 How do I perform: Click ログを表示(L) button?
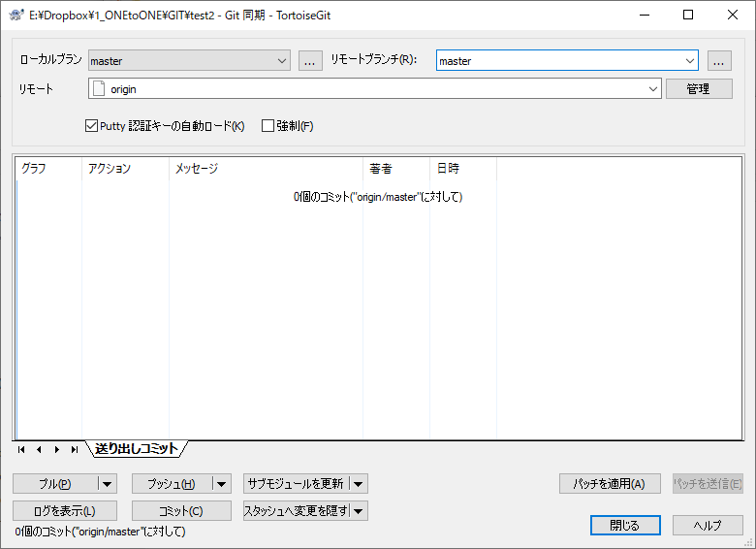pos(65,511)
